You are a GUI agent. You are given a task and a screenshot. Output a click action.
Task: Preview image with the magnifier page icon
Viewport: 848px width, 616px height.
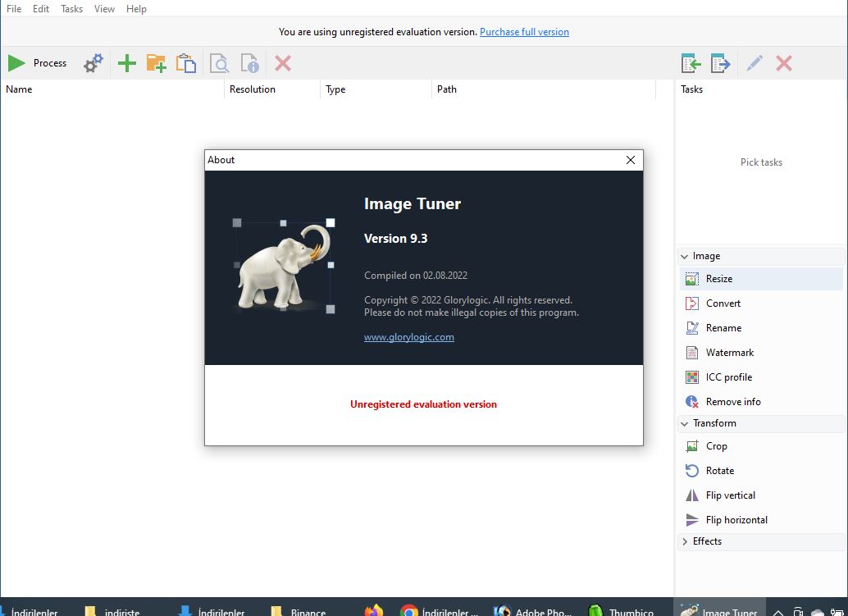[x=219, y=63]
